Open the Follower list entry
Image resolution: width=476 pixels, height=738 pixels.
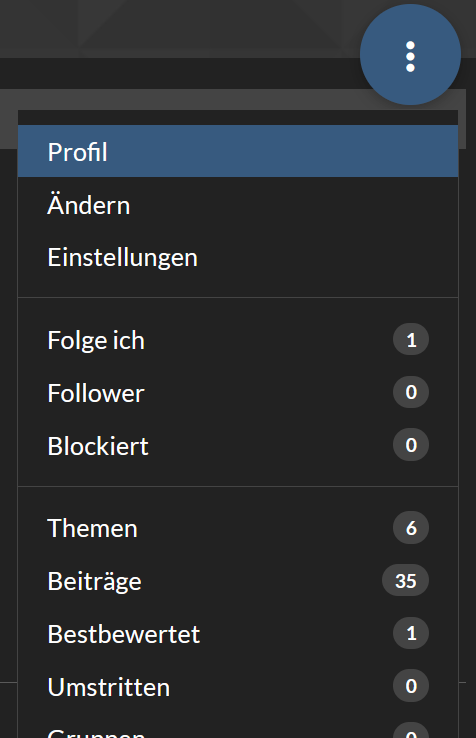[x=238, y=393]
